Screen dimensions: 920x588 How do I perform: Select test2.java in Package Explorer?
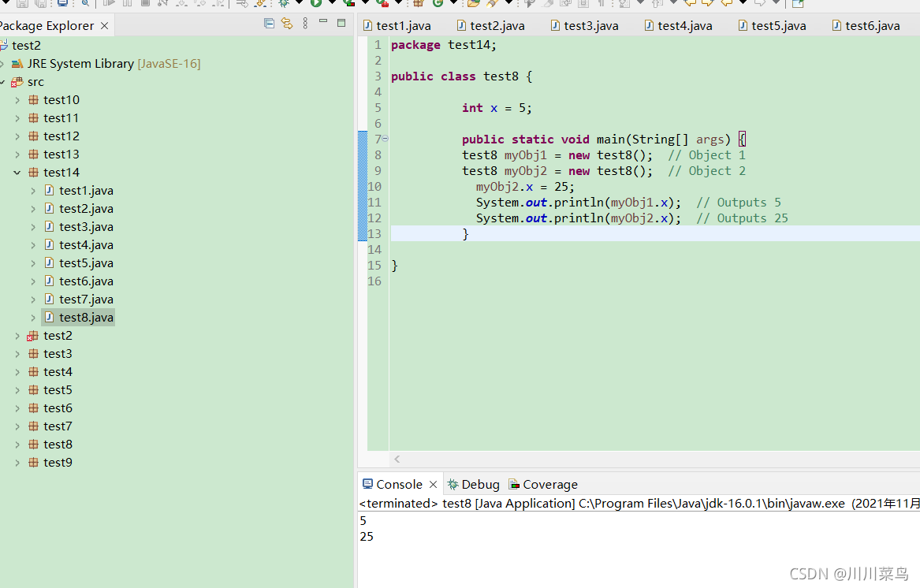(86, 209)
